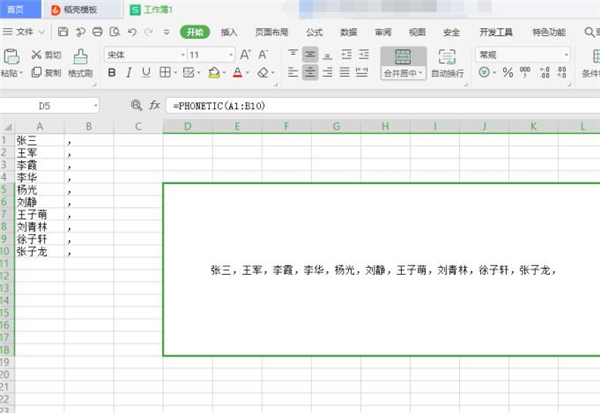Image resolution: width=600 pixels, height=413 pixels.
Task: Toggle underline formatting
Action: tap(147, 73)
